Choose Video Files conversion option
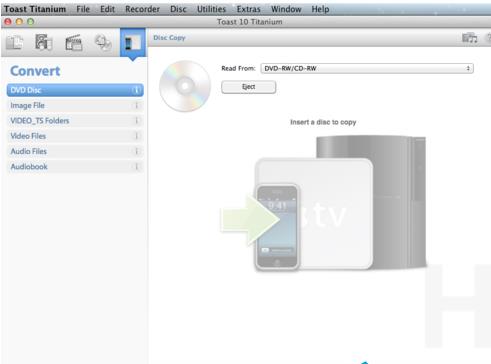Image resolution: width=491 pixels, height=364 pixels. point(75,136)
